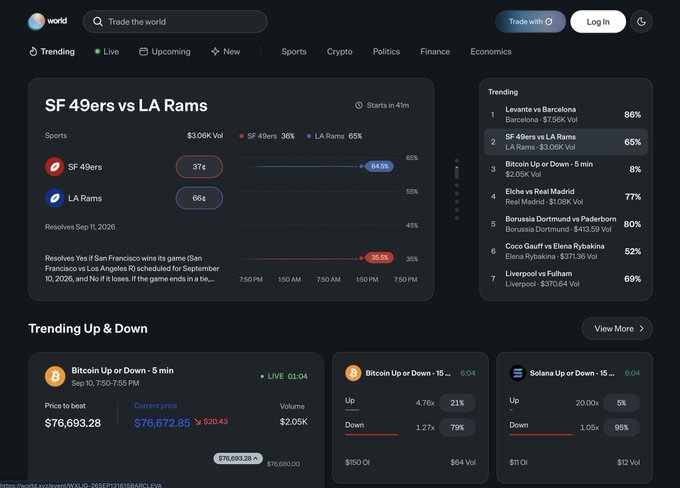Open the Crypto category
The width and height of the screenshot is (680, 488).
340,52
